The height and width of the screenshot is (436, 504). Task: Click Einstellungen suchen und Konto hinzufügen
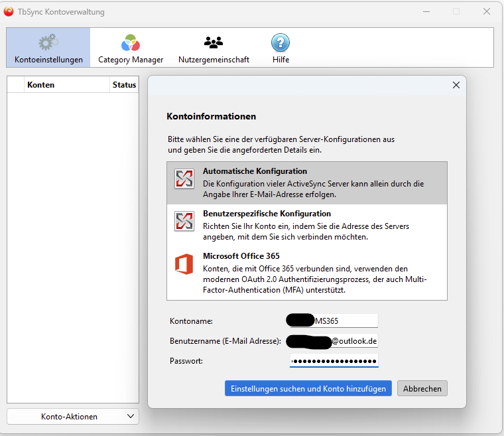(308, 388)
